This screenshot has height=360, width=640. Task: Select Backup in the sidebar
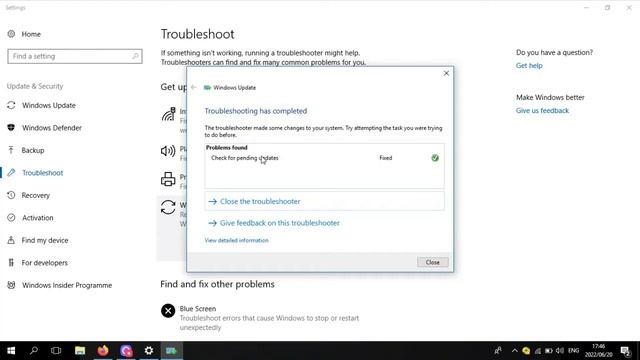(33, 150)
